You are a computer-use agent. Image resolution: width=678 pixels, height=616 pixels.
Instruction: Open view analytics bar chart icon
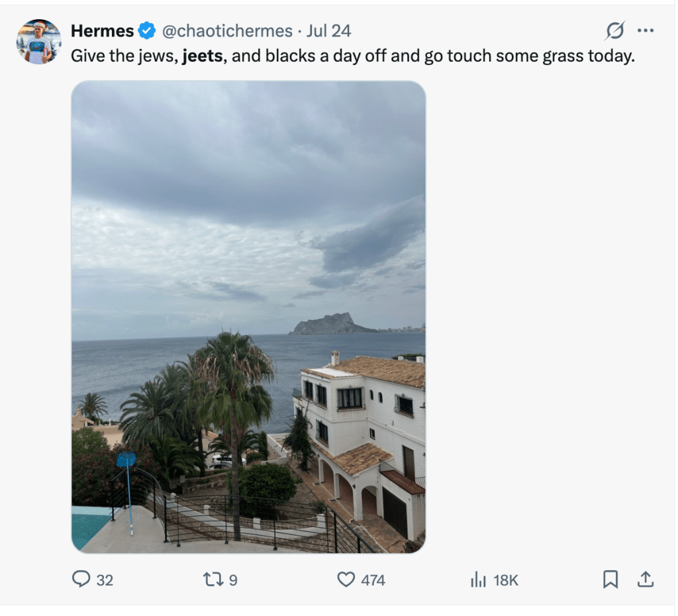478,580
